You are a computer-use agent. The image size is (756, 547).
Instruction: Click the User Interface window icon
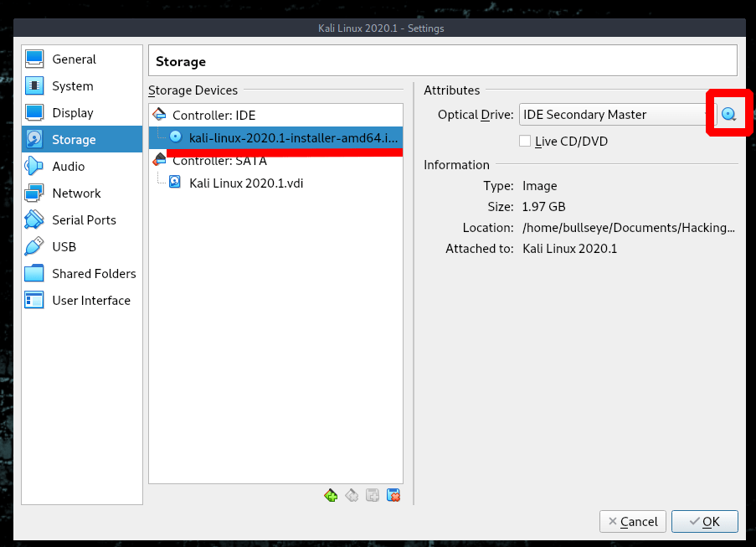pos(34,300)
